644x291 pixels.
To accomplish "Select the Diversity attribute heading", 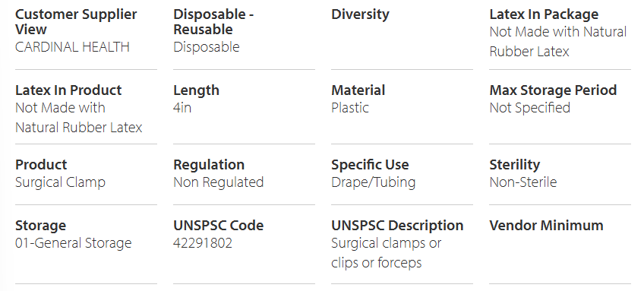I will 360,14.
